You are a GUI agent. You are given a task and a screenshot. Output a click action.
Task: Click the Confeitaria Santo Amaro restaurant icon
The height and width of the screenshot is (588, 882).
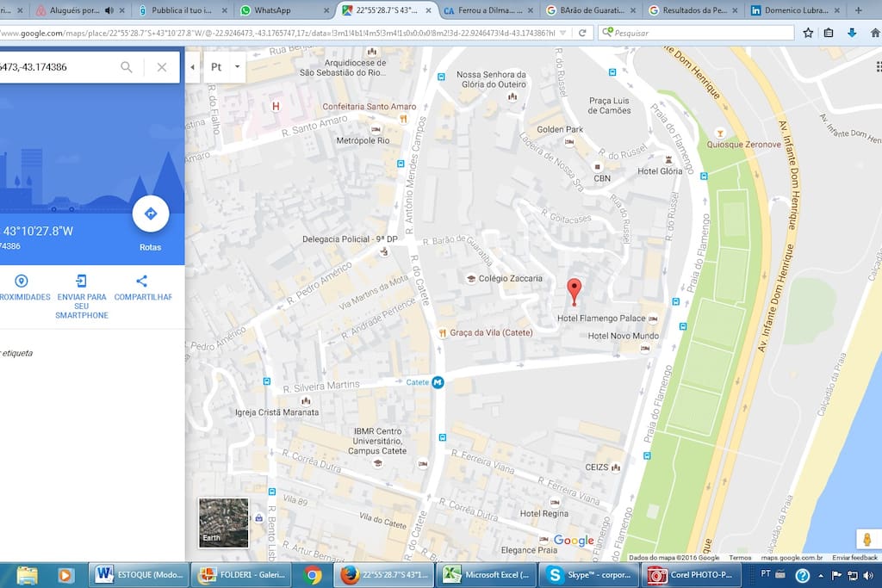(403, 119)
